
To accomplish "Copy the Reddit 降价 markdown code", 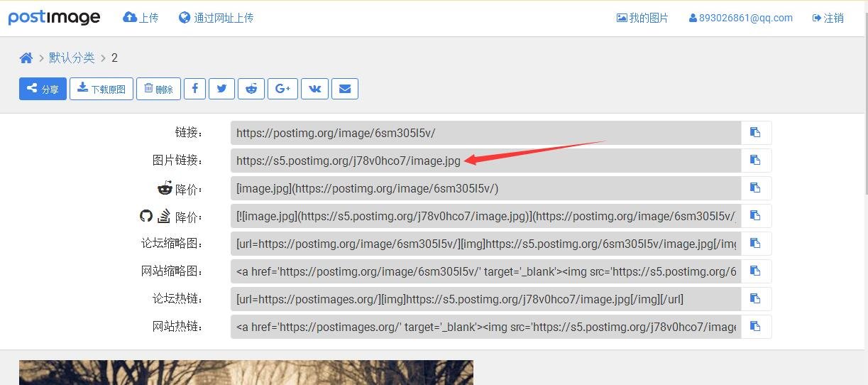I will pyautogui.click(x=756, y=188).
